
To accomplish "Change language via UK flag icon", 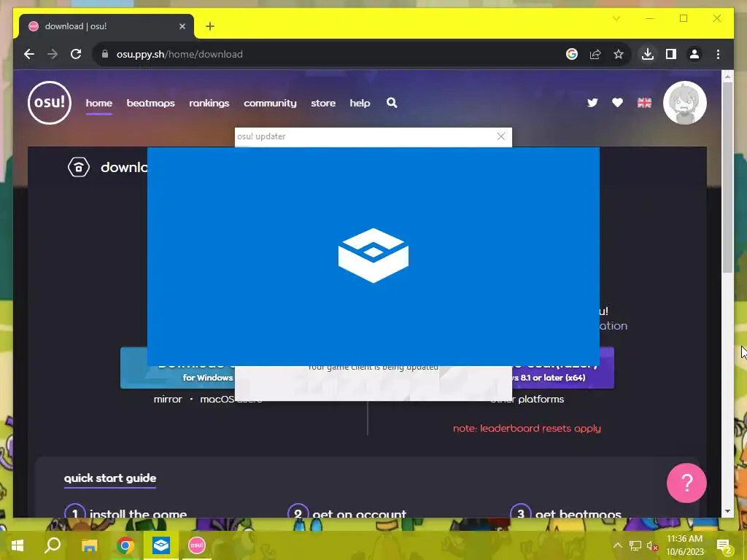I will (x=644, y=102).
